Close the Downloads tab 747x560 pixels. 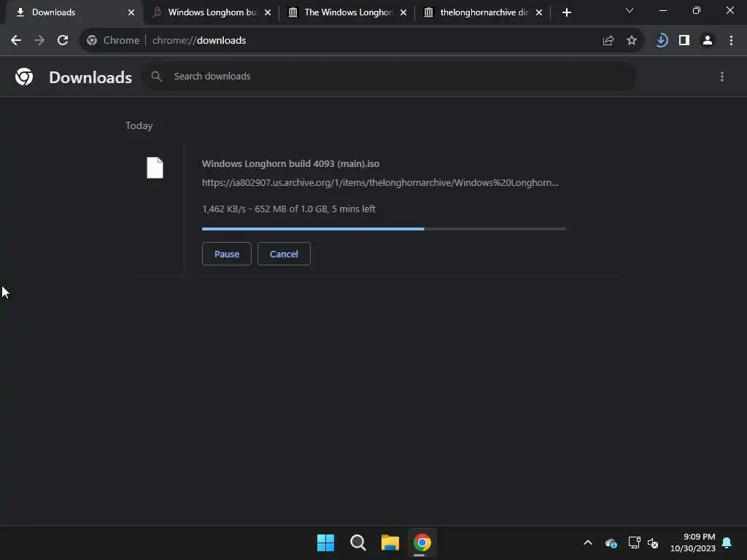coord(131,12)
